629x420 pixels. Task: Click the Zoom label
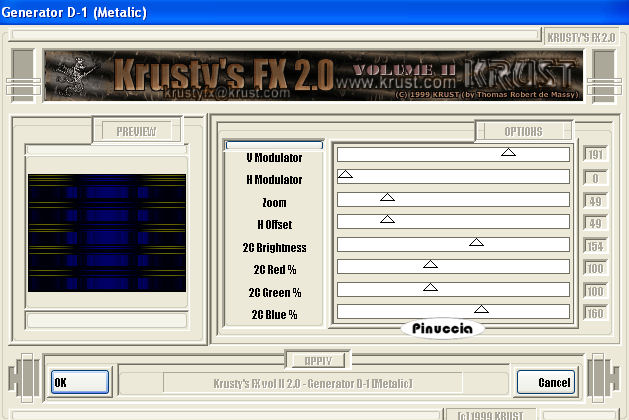(274, 203)
